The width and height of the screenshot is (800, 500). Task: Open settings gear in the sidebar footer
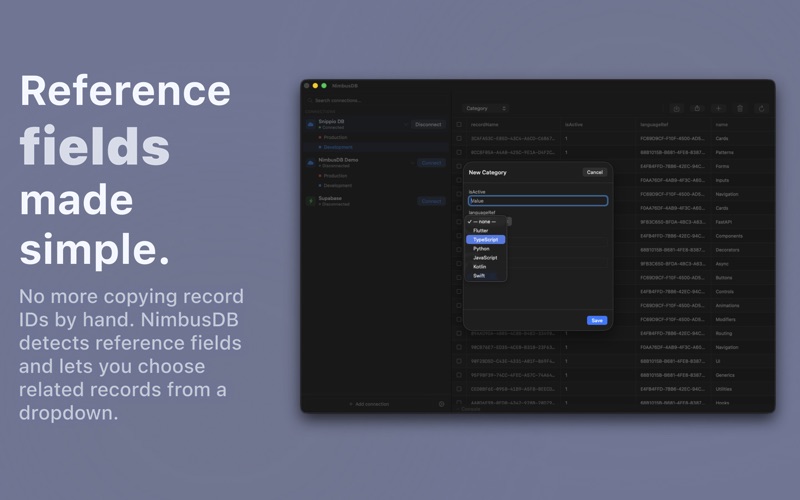[x=441, y=404]
